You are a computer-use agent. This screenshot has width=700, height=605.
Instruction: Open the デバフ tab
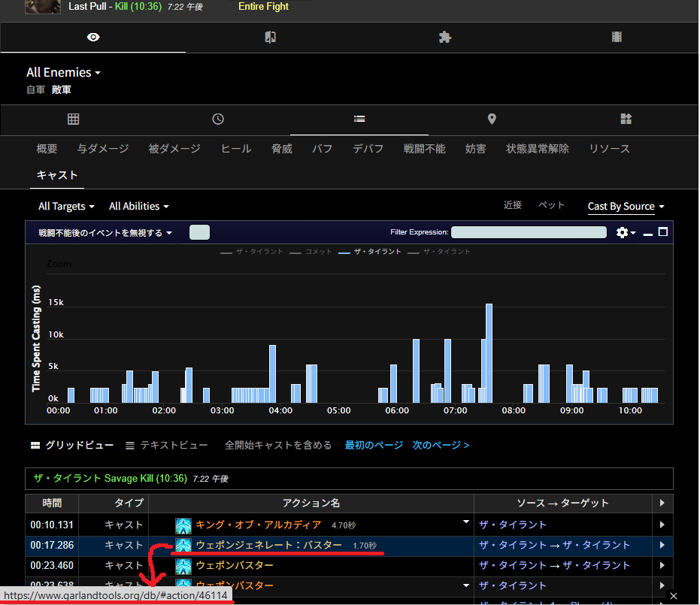pos(368,149)
